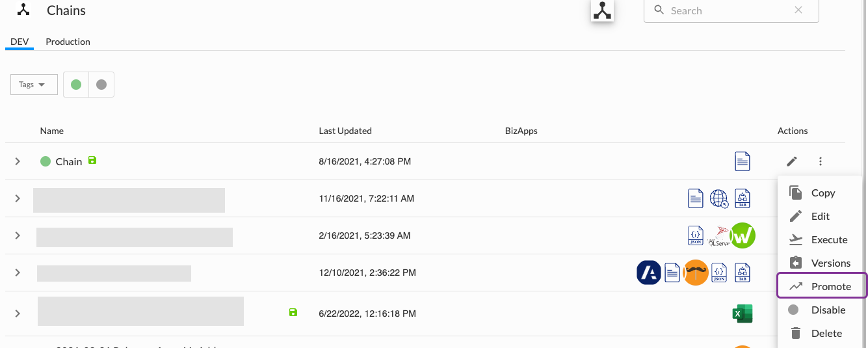
Task: Click the globe web BizApp icon
Action: (719, 198)
